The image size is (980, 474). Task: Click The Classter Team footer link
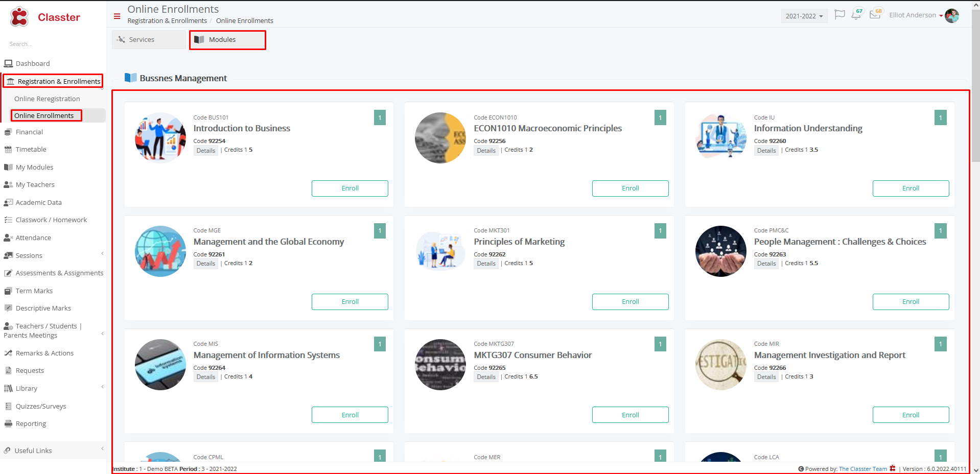point(863,469)
